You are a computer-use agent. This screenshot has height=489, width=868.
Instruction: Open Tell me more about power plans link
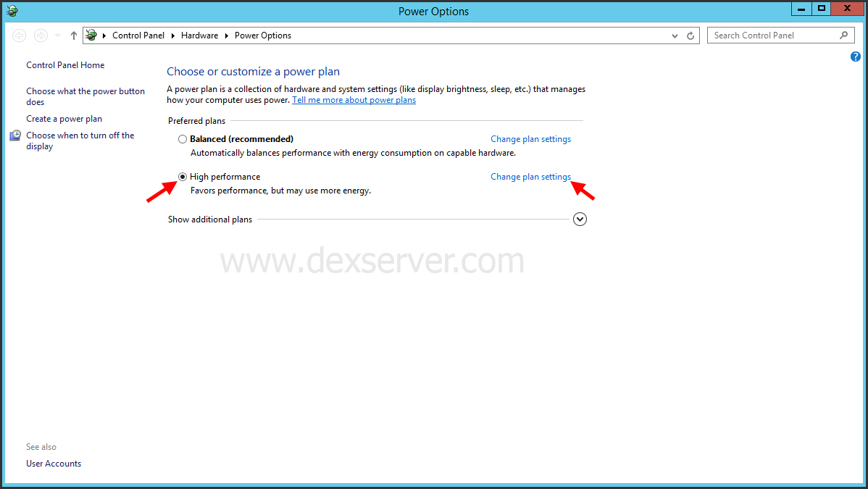pyautogui.click(x=354, y=100)
